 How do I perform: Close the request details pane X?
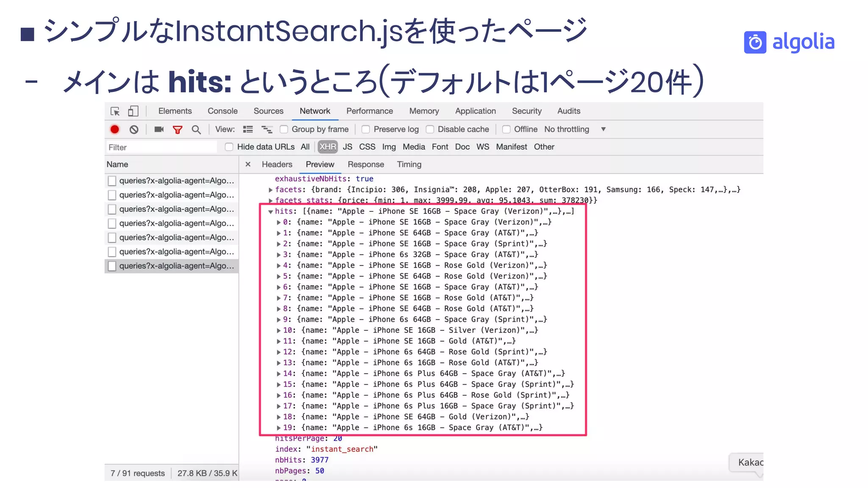click(248, 164)
